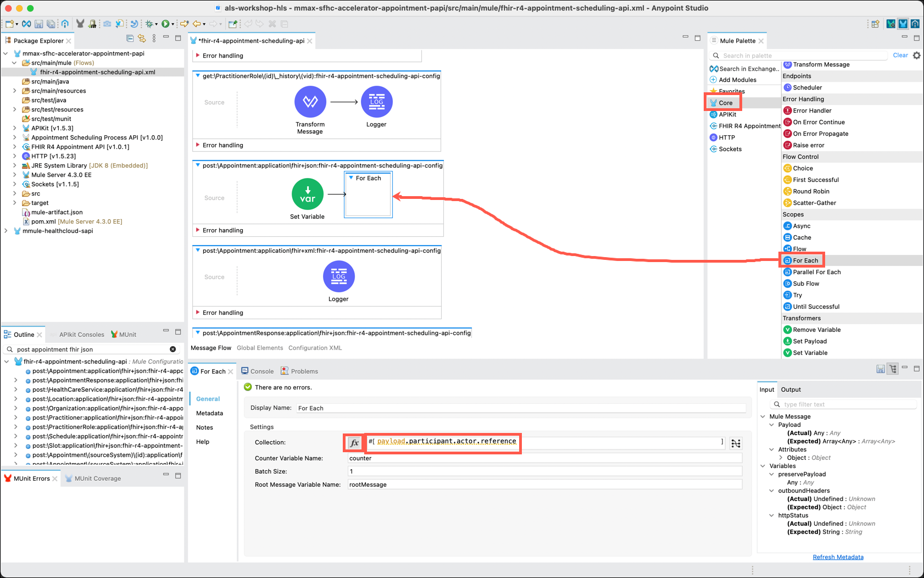Image resolution: width=924 pixels, height=578 pixels.
Task: Click Refresh Metadata link
Action: click(838, 557)
